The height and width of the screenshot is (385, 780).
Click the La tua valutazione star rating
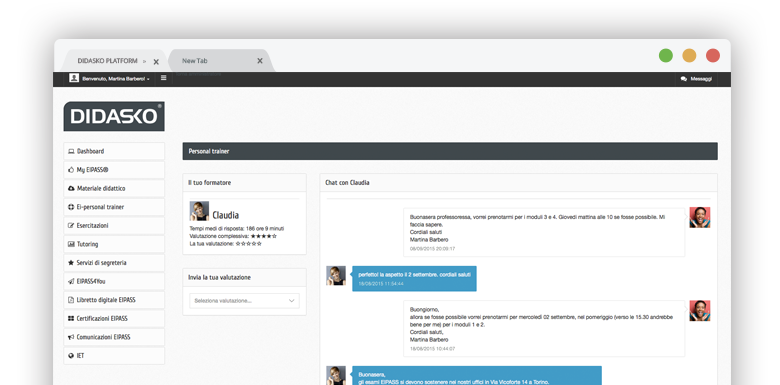tap(249, 244)
